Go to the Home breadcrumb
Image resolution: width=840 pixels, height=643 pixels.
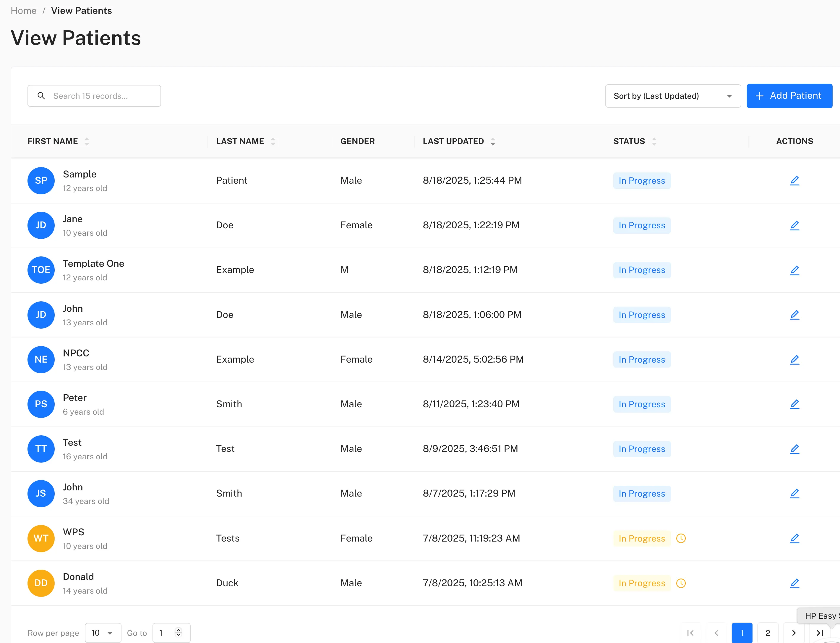click(24, 11)
